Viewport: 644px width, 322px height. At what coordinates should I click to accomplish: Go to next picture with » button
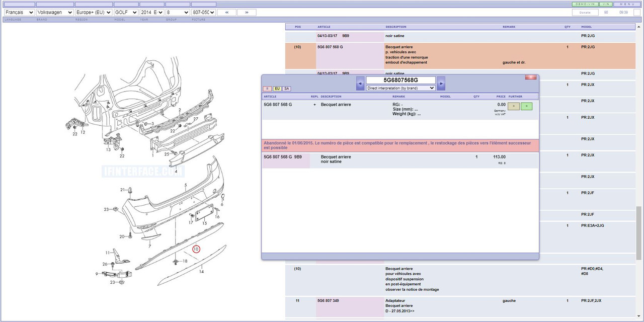[247, 12]
